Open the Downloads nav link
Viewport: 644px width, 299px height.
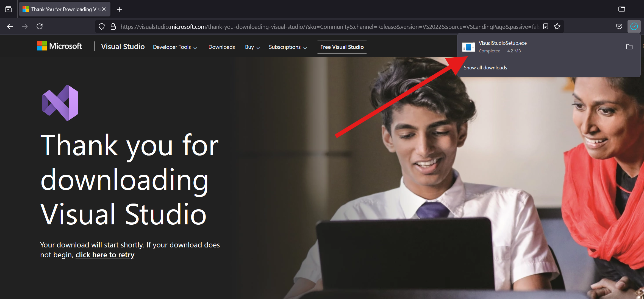click(x=221, y=47)
